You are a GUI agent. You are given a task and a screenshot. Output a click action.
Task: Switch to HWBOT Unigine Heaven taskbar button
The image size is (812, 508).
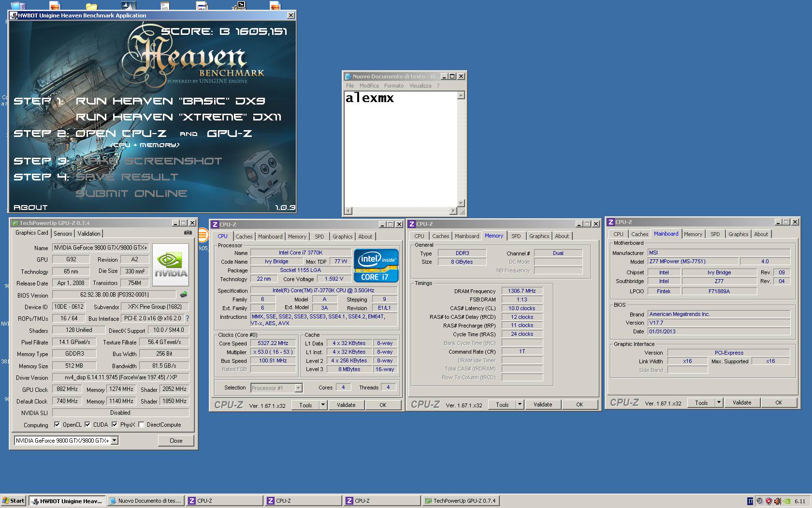(67, 501)
